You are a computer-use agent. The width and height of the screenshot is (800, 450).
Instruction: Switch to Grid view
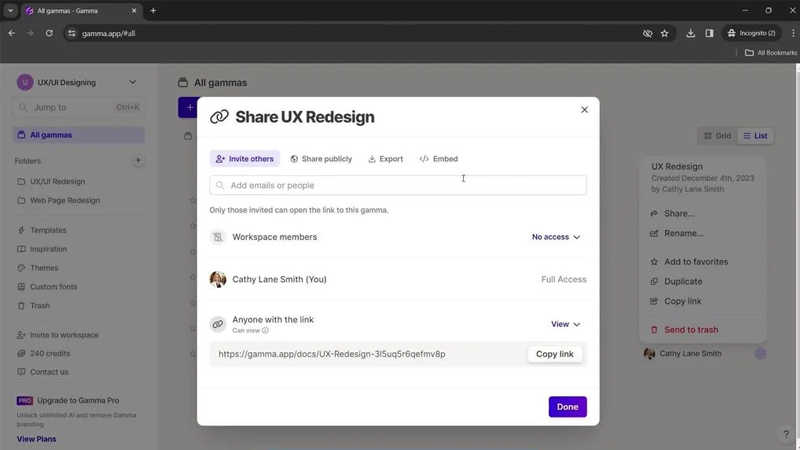pyautogui.click(x=717, y=136)
